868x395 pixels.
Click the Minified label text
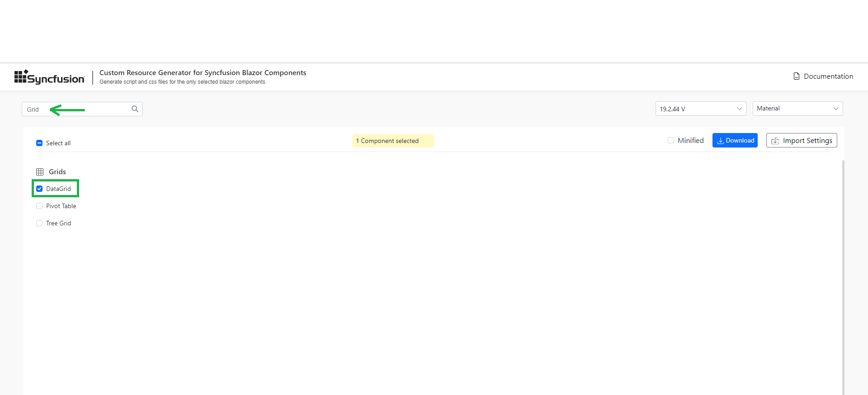pyautogui.click(x=691, y=140)
